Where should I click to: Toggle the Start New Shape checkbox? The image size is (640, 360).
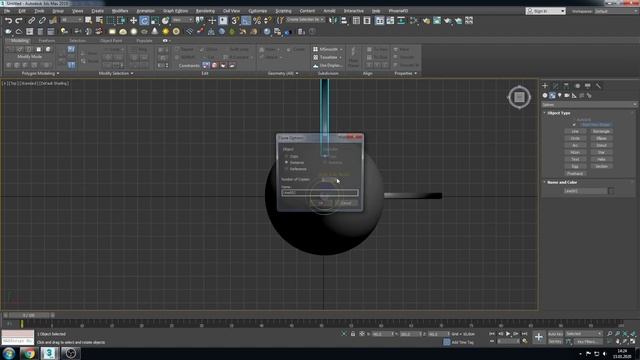pyautogui.click(x=574, y=125)
